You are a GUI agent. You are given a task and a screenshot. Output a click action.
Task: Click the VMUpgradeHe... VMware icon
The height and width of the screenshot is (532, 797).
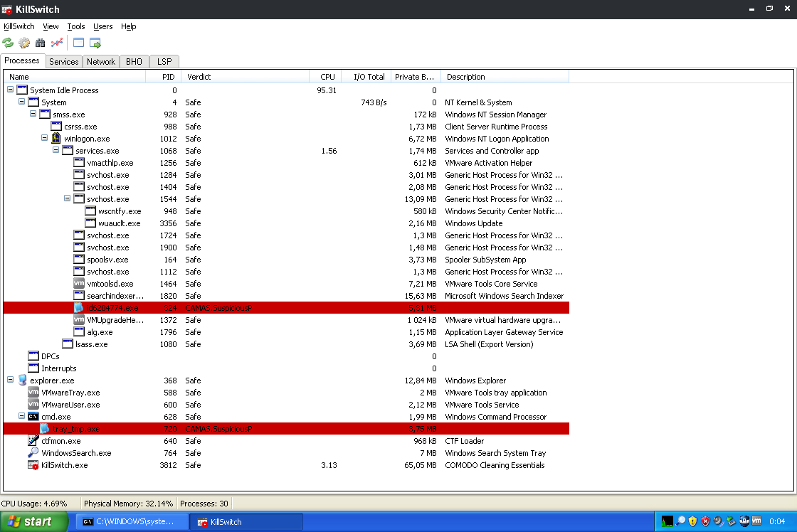click(x=79, y=319)
